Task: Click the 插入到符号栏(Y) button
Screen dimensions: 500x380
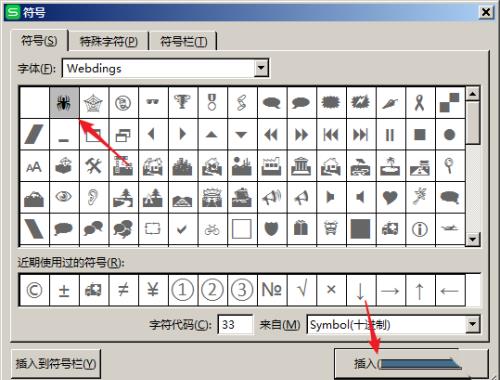Action: tap(56, 363)
